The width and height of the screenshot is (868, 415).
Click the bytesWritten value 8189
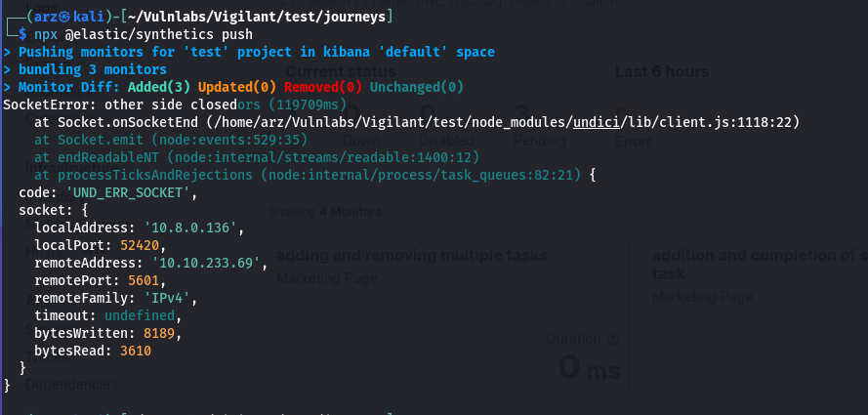click(159, 334)
